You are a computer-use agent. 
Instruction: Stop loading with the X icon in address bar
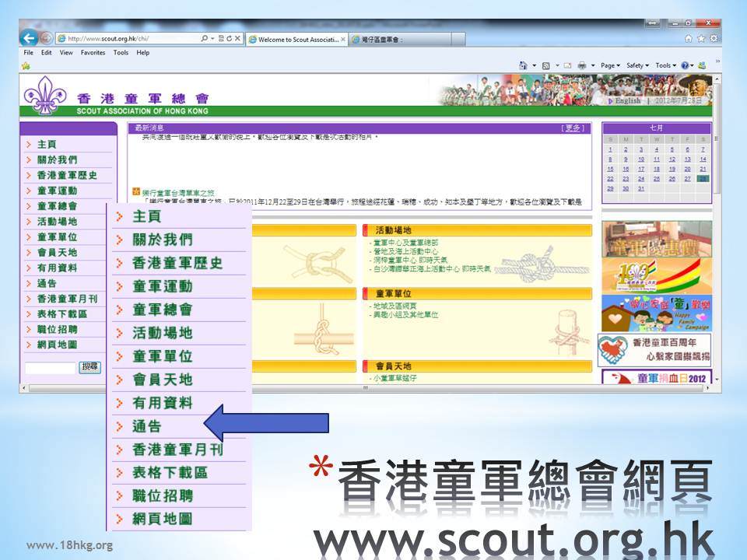click(x=237, y=39)
